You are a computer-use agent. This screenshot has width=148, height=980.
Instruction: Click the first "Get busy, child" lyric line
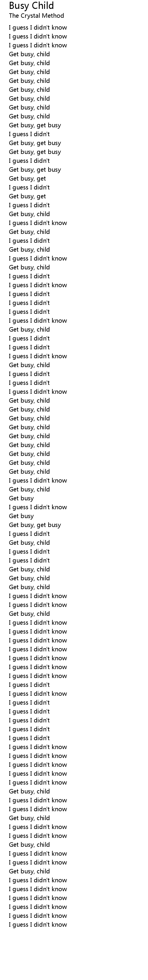coord(29,54)
